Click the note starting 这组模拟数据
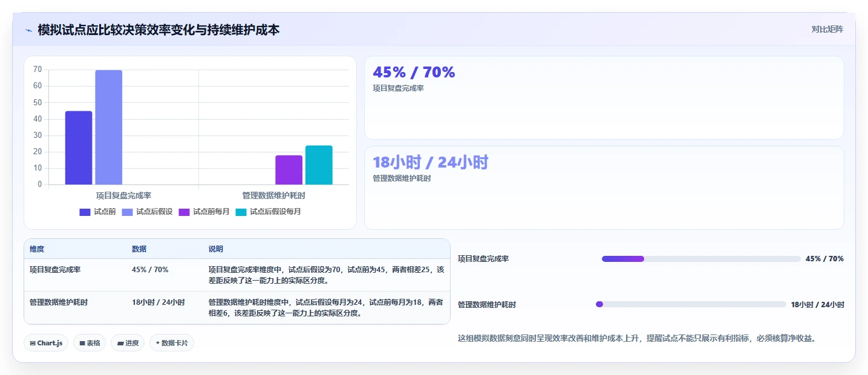This screenshot has width=868, height=375. pos(639,339)
